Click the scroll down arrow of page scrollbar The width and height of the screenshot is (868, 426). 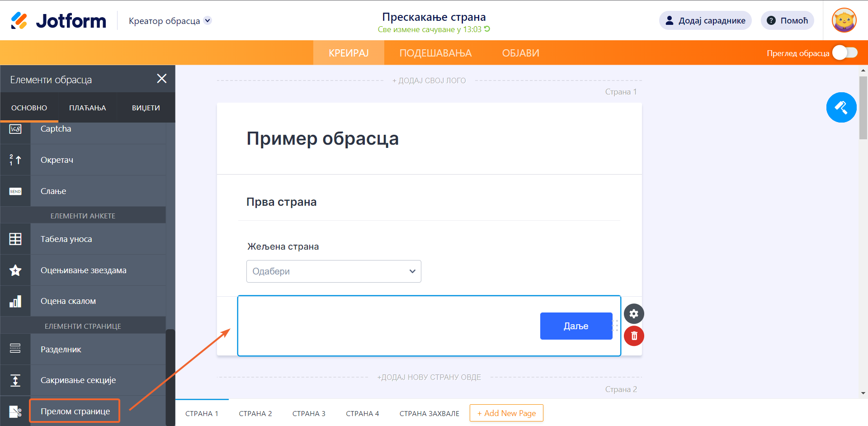click(863, 393)
